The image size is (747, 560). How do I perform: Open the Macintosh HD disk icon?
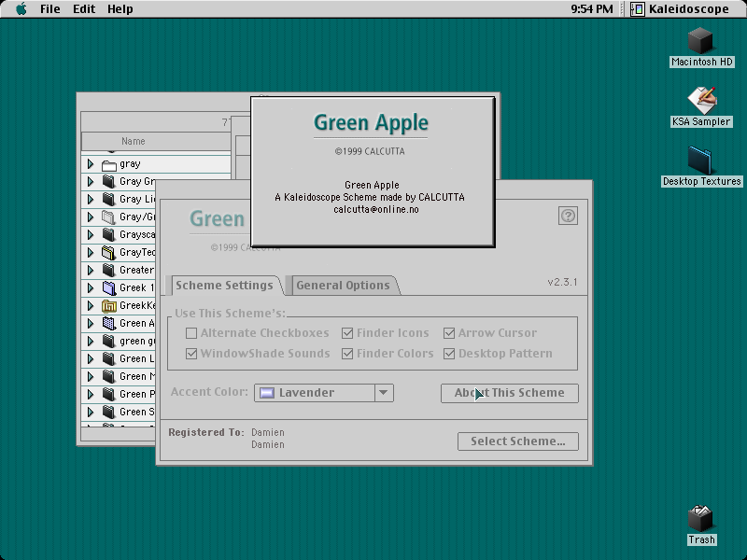[700, 41]
